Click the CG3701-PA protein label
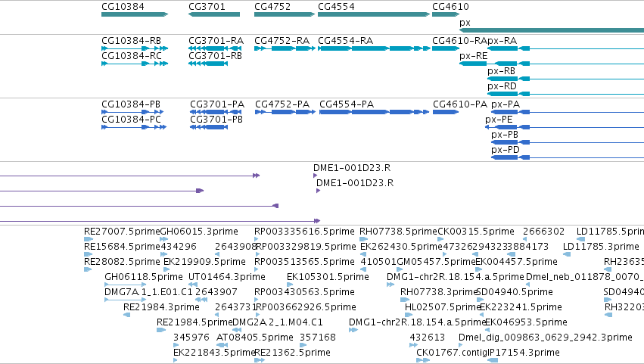Image resolution: width=644 pixels, height=364 pixels. pos(217,104)
